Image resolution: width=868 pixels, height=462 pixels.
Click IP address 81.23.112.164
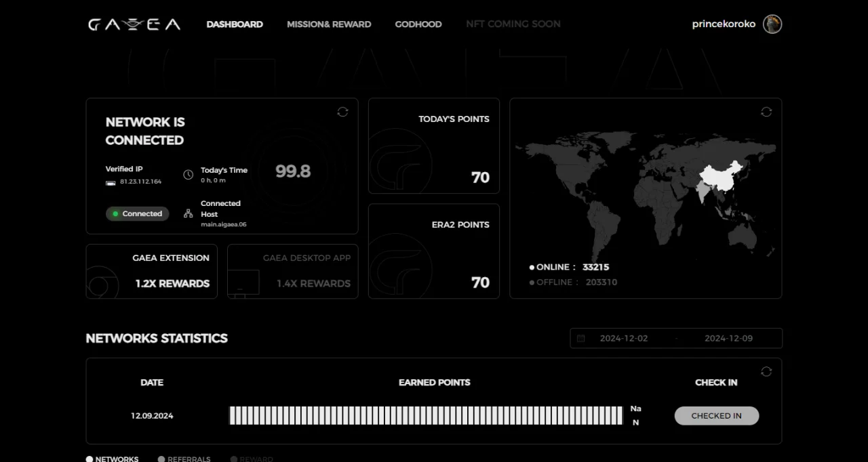(141, 182)
